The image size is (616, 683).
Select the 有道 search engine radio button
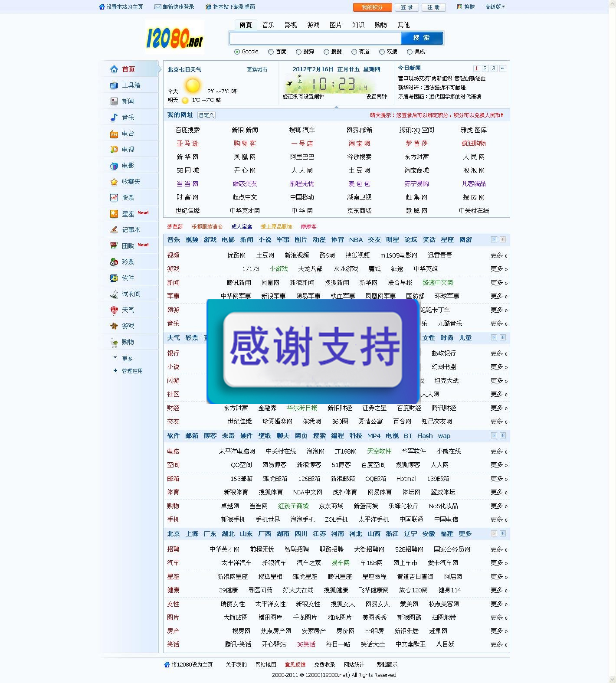[354, 52]
